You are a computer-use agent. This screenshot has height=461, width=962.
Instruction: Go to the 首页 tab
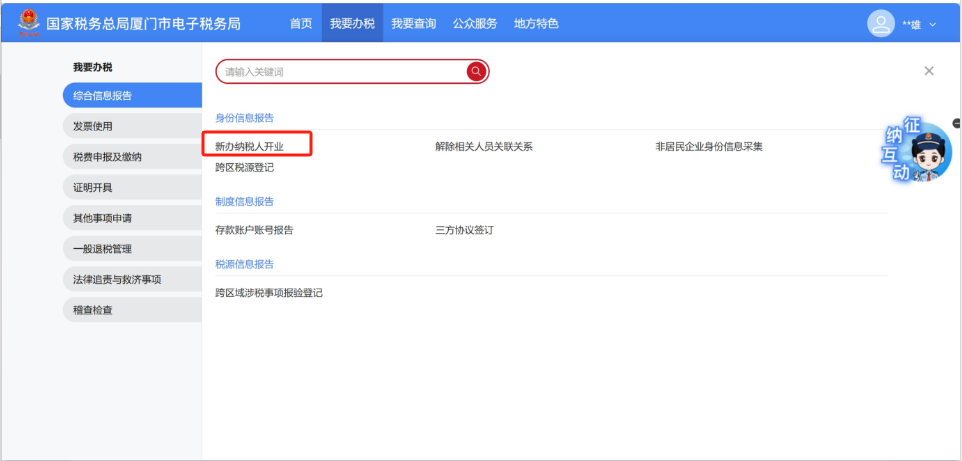(x=301, y=23)
